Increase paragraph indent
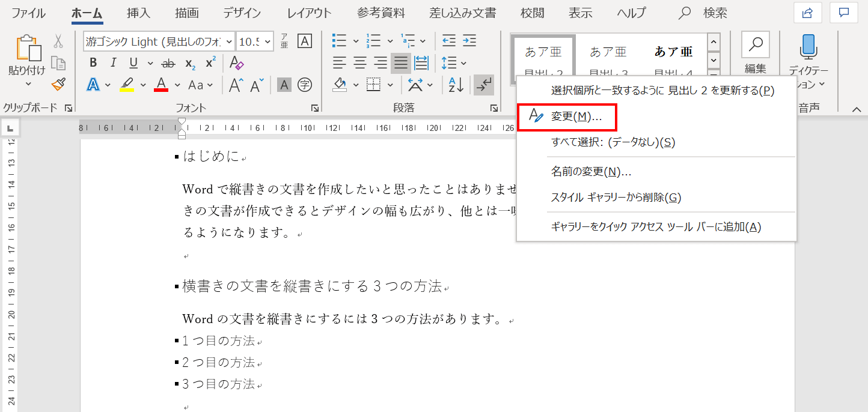 click(x=469, y=41)
